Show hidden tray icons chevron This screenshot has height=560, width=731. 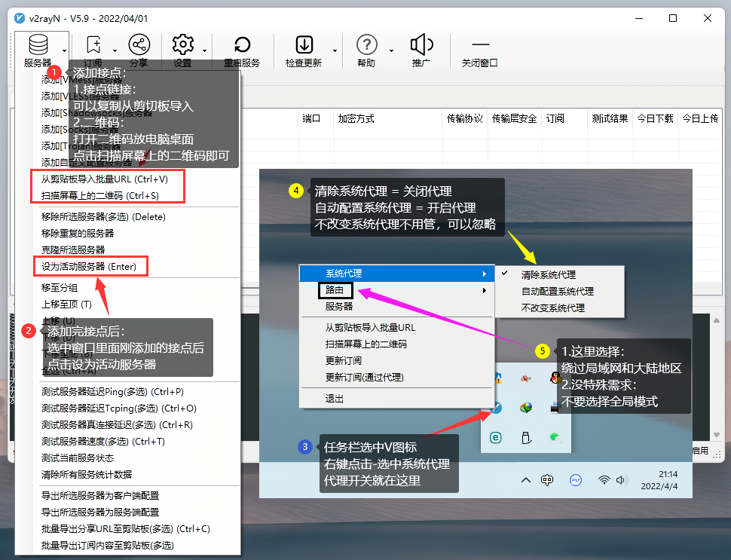(526, 480)
